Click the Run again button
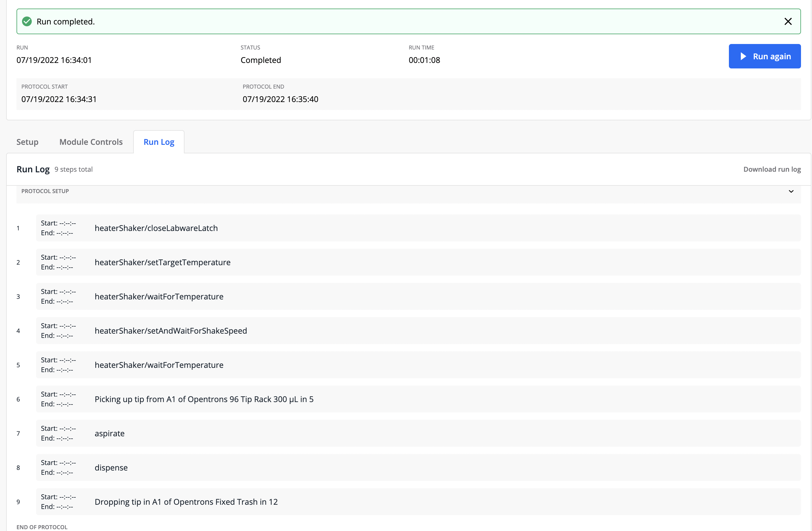This screenshot has height=531, width=812. 765,56
